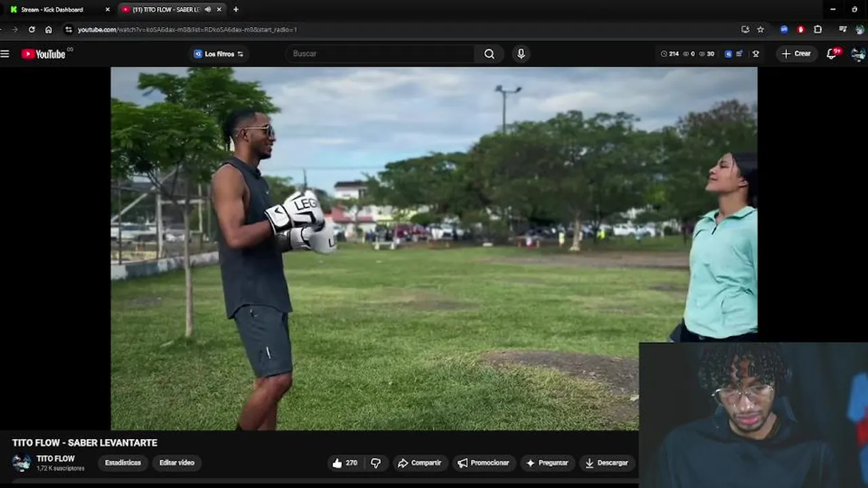Dislike the video with thumbs down
868x488 pixels.
click(x=376, y=463)
